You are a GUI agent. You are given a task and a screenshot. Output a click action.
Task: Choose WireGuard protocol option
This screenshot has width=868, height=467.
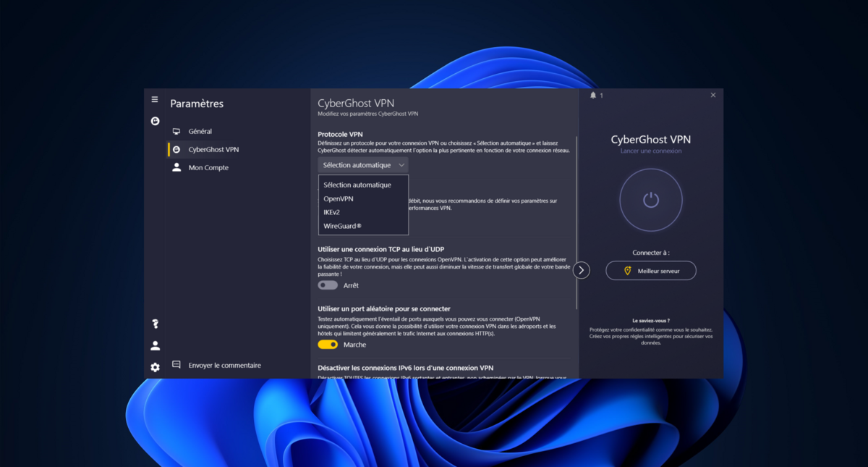pyautogui.click(x=363, y=226)
